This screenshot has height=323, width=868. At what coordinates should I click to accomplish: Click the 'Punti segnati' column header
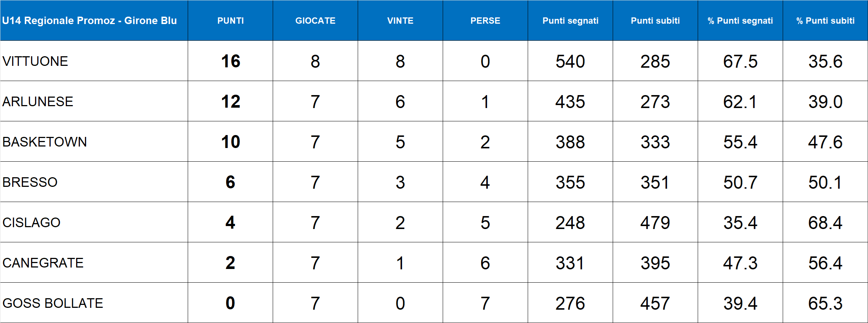[570, 21]
